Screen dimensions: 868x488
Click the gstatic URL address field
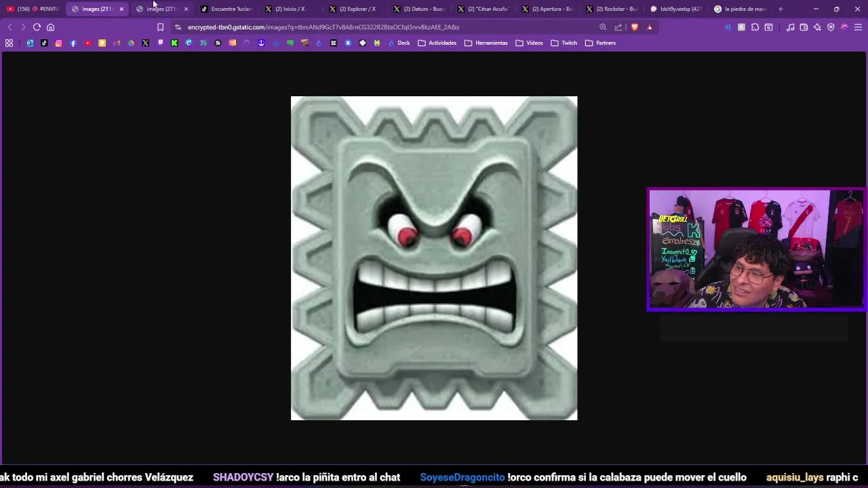coord(387,27)
